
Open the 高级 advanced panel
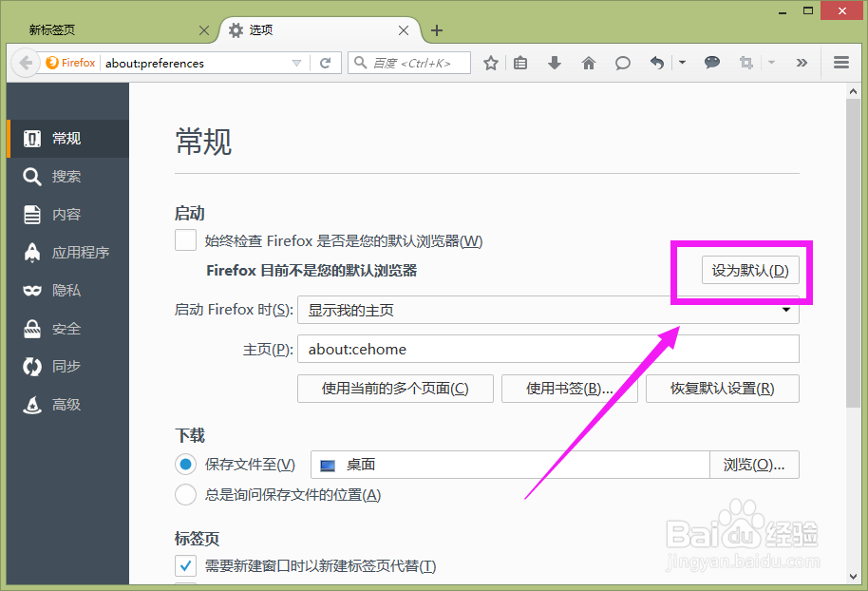pyautogui.click(x=68, y=405)
